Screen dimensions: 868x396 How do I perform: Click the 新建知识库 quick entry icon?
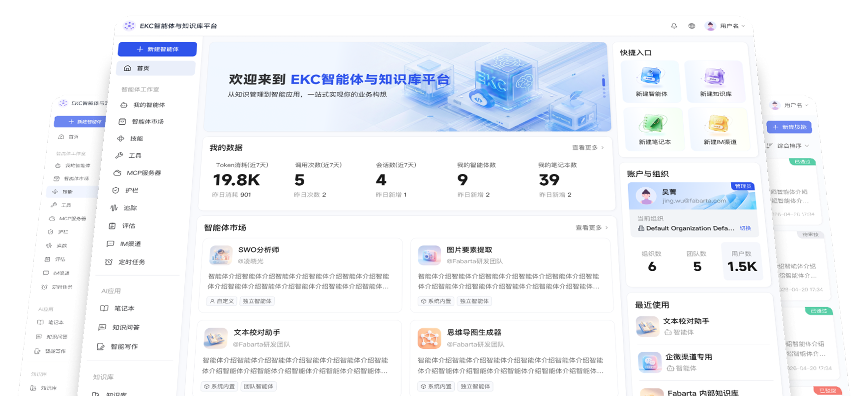[x=715, y=76]
